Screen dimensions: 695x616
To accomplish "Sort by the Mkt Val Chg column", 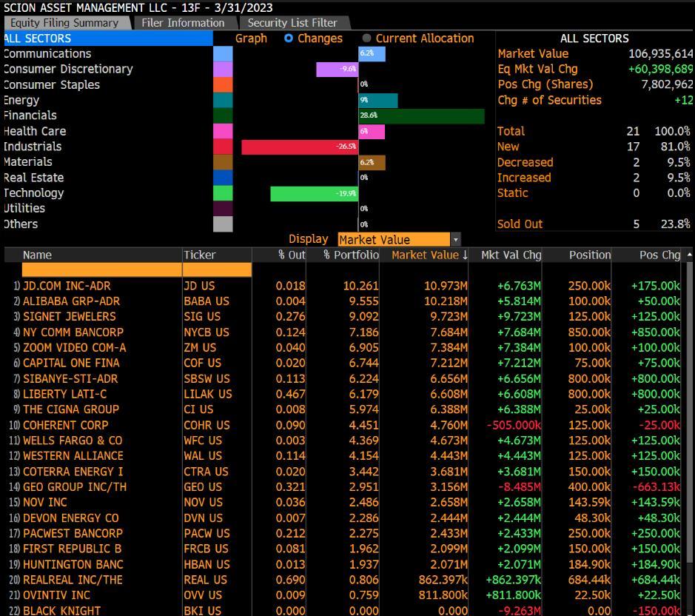I will tap(511, 255).
